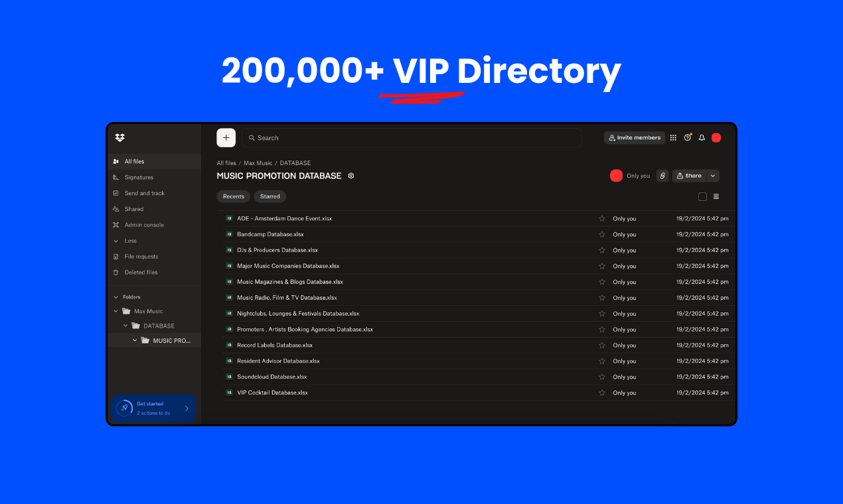Collapse the DATABASE folder chevron
The height and width of the screenshot is (504, 843).
point(125,326)
